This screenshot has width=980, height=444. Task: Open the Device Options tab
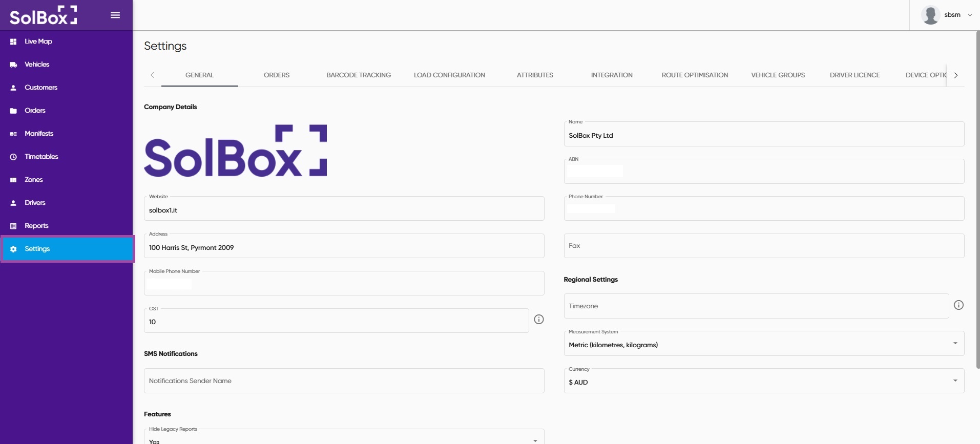[925, 75]
